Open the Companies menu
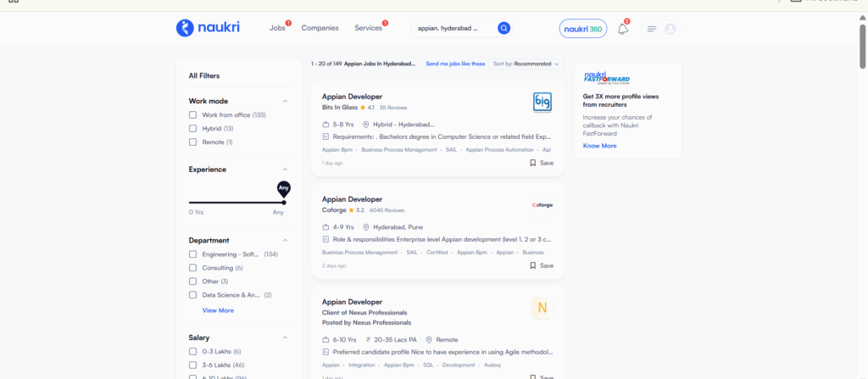868x379 pixels. click(x=320, y=28)
